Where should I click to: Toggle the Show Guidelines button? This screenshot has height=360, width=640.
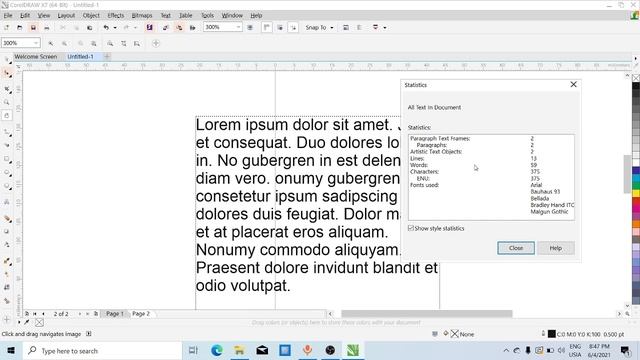click(x=293, y=27)
